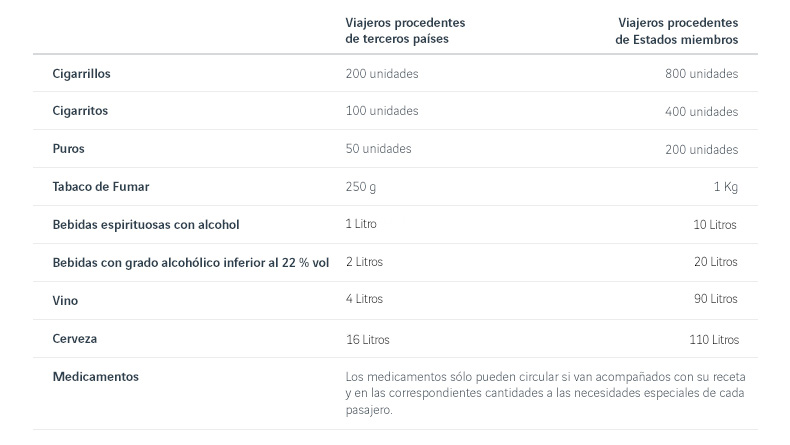
Task: Select the Cigarritos row label
Action: (80, 111)
